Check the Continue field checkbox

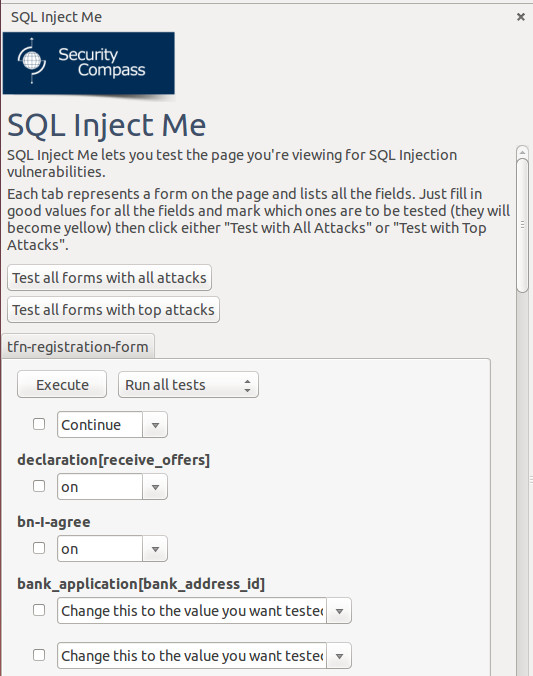(39, 424)
